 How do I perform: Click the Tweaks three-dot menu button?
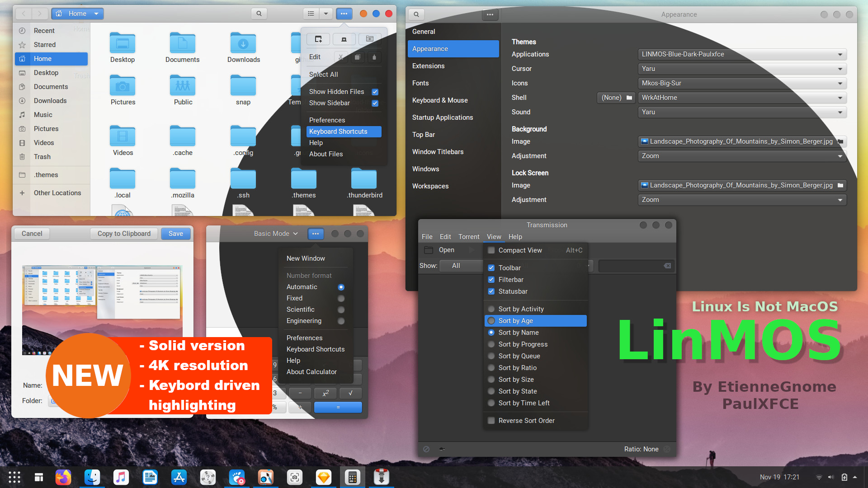pos(490,14)
